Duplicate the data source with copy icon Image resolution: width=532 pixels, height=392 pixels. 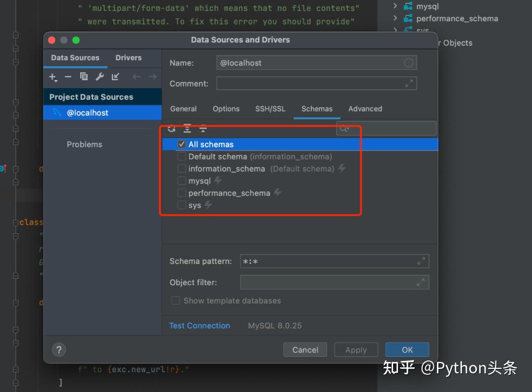pyautogui.click(x=84, y=77)
